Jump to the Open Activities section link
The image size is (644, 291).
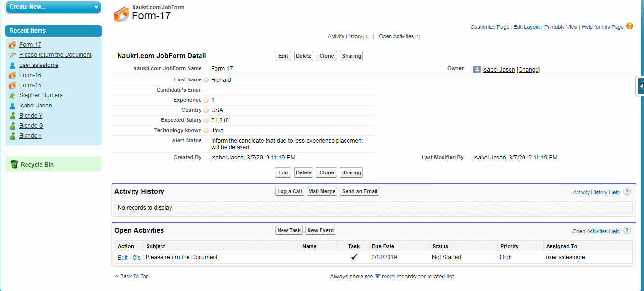click(x=396, y=37)
